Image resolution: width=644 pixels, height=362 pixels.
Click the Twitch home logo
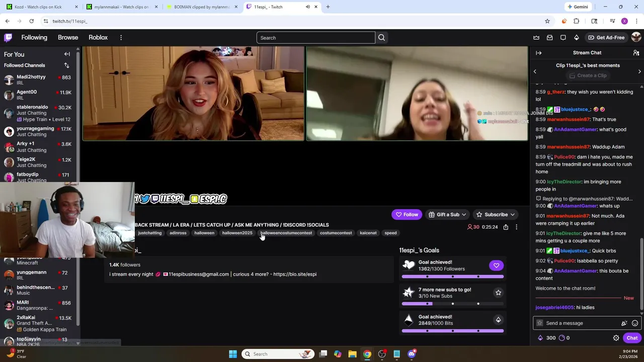tap(8, 38)
